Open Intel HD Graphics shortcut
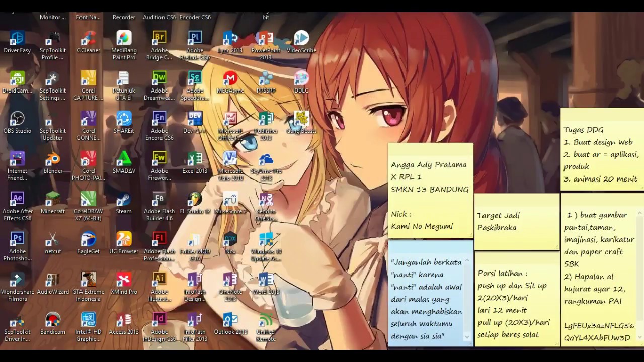This screenshot has height=362, width=644. coord(89,327)
